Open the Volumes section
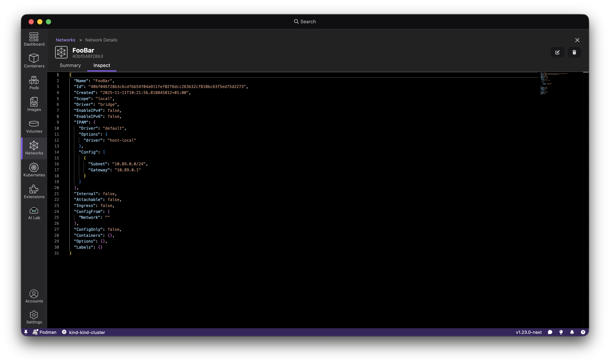The width and height of the screenshot is (610, 364). (34, 126)
